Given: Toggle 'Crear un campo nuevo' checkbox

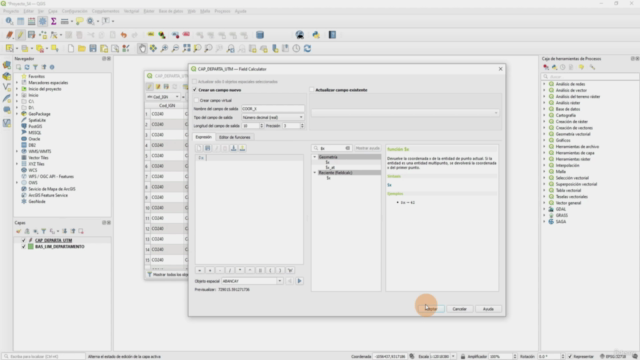Looking at the screenshot, I should coord(195,90).
